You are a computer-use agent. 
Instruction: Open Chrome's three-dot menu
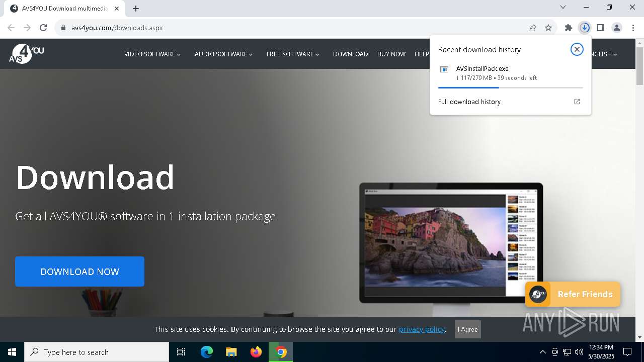(x=633, y=28)
